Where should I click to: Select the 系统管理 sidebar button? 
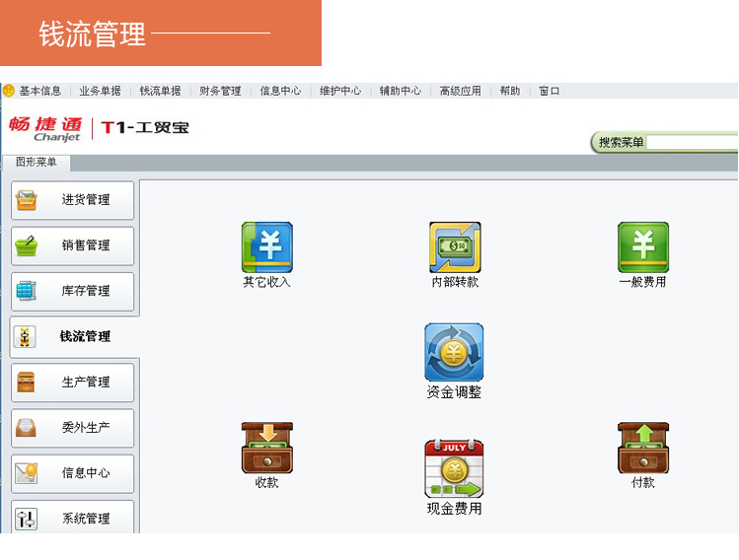pyautogui.click(x=73, y=517)
